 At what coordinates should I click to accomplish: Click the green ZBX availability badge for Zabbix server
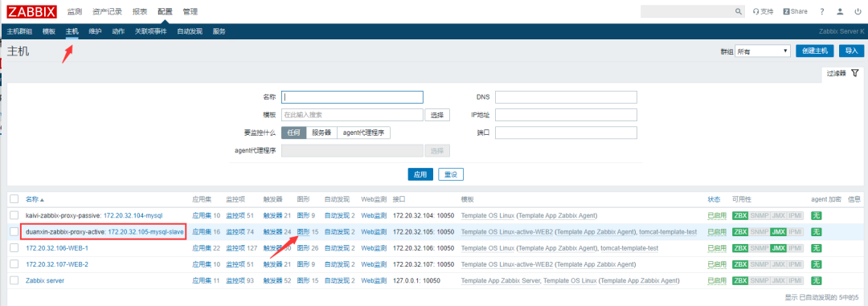pyautogui.click(x=740, y=280)
